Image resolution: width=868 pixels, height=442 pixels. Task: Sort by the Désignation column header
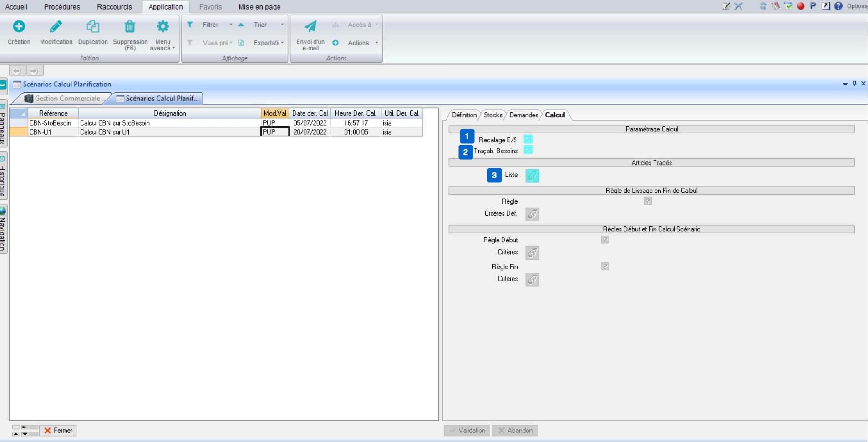(169, 113)
